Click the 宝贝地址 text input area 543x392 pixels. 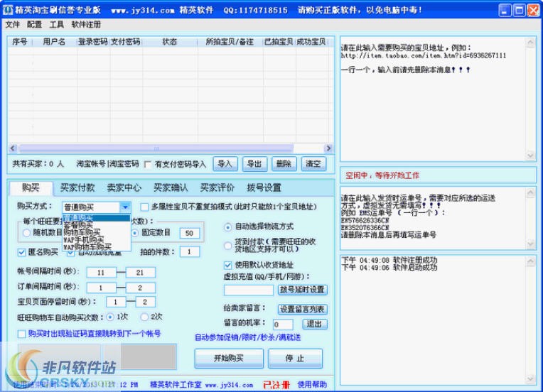pyautogui.click(x=433, y=99)
